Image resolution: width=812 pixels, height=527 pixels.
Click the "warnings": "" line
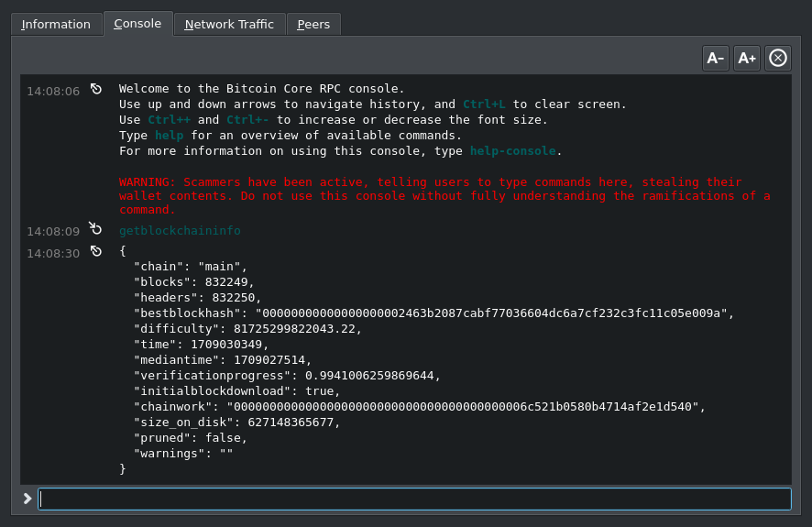point(183,453)
